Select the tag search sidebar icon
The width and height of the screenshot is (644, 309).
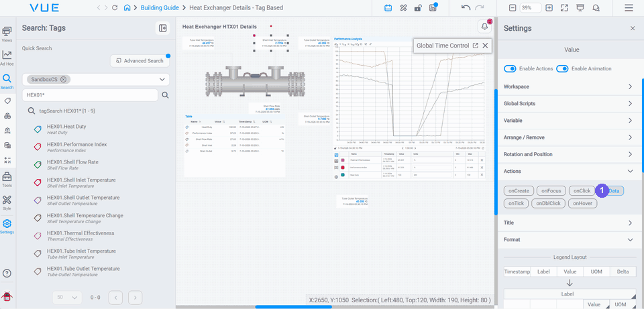pyautogui.click(x=7, y=101)
